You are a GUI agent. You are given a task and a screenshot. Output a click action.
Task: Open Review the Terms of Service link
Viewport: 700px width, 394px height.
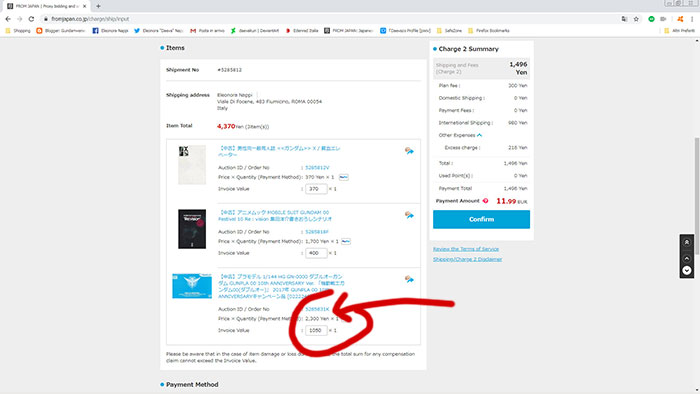[466, 249]
